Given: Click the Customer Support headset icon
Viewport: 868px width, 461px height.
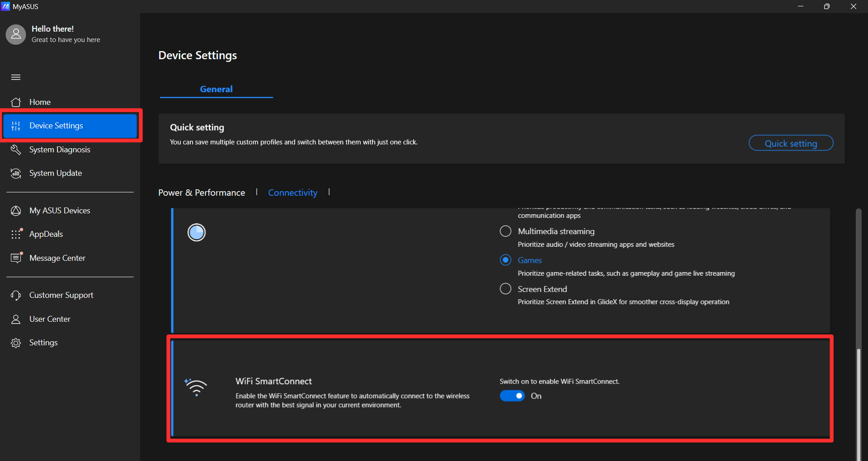Looking at the screenshot, I should [x=16, y=295].
